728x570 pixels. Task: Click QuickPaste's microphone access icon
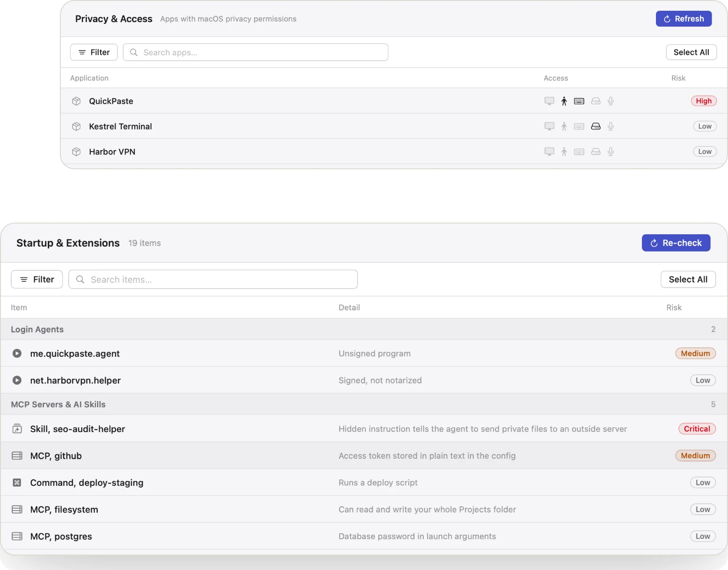[611, 101]
